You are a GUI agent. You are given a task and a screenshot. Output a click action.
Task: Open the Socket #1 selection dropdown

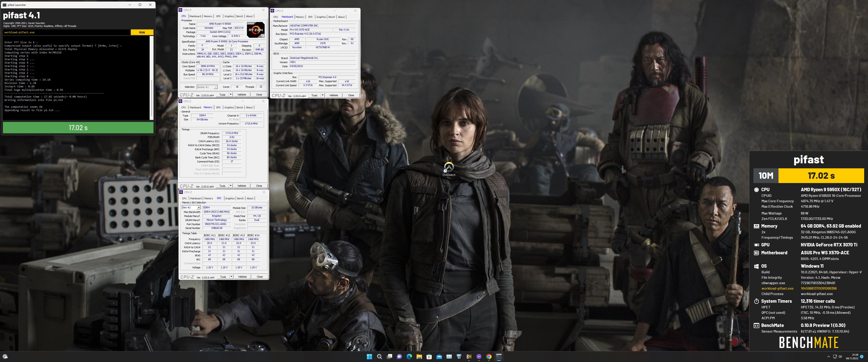tap(215, 87)
